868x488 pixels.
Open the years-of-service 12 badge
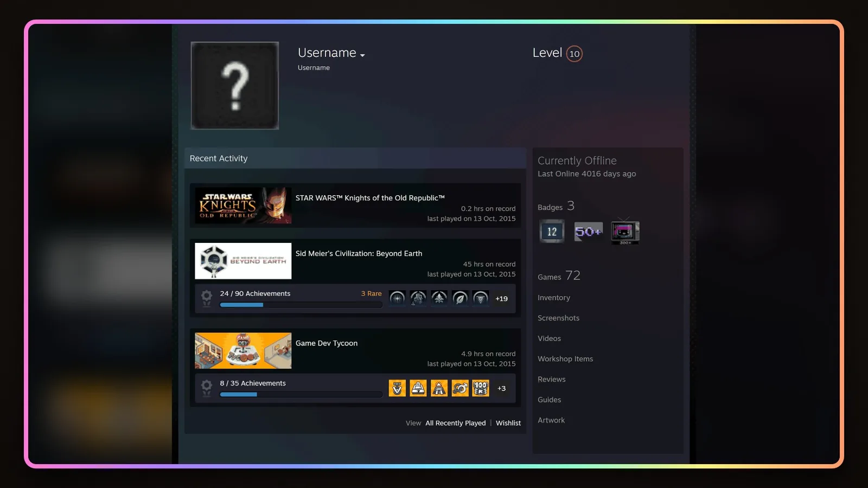[x=552, y=232]
